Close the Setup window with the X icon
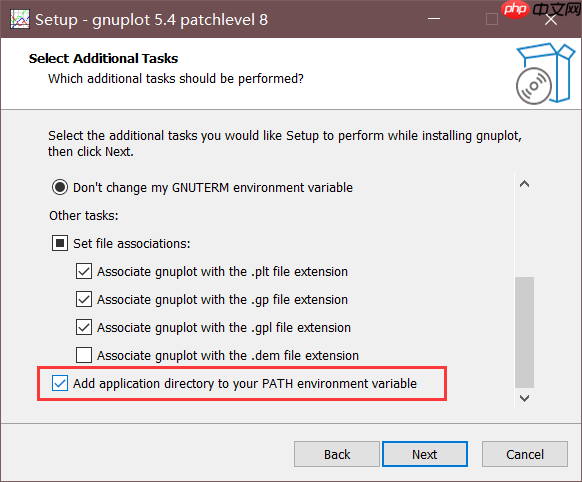Viewport: 582px width, 482px height. click(551, 20)
